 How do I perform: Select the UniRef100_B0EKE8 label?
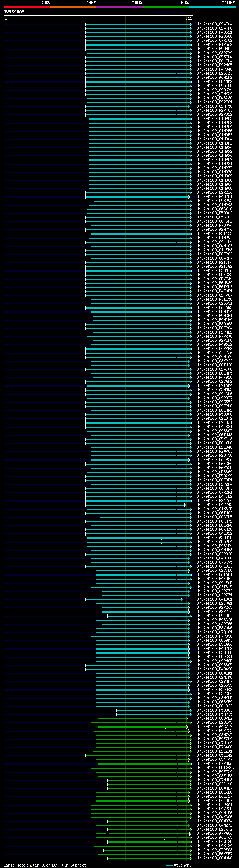click(x=214, y=793)
